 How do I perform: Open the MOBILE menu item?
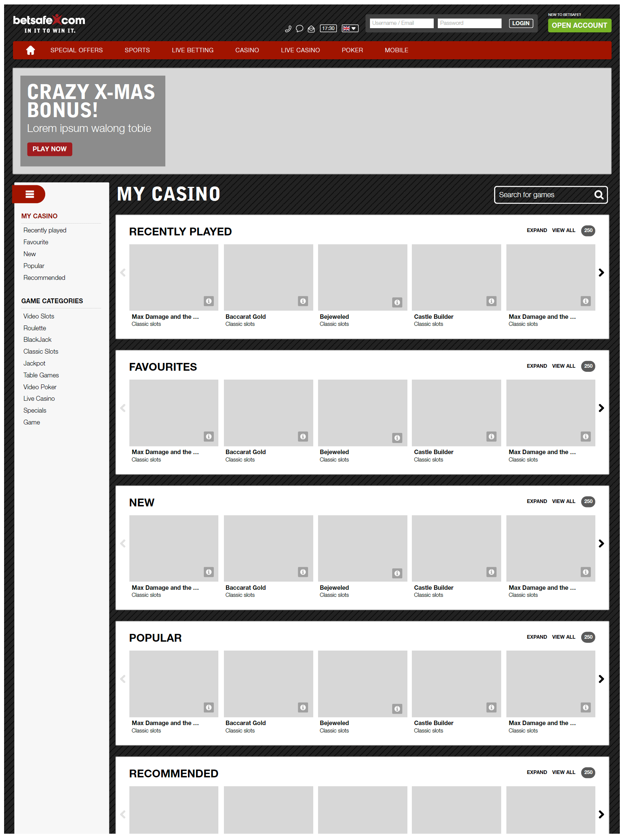[x=397, y=50]
